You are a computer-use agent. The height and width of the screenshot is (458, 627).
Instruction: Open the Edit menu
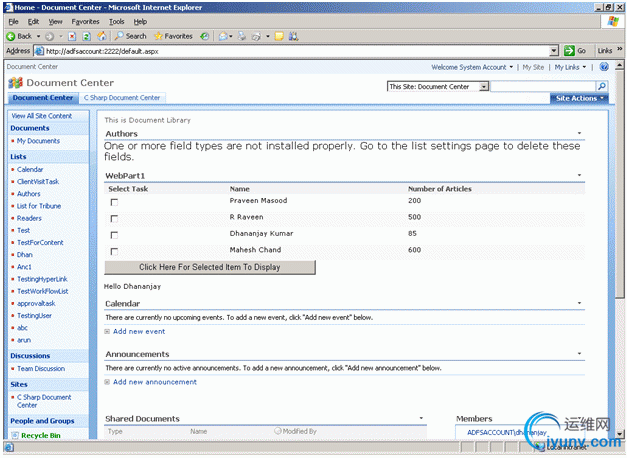tap(33, 22)
